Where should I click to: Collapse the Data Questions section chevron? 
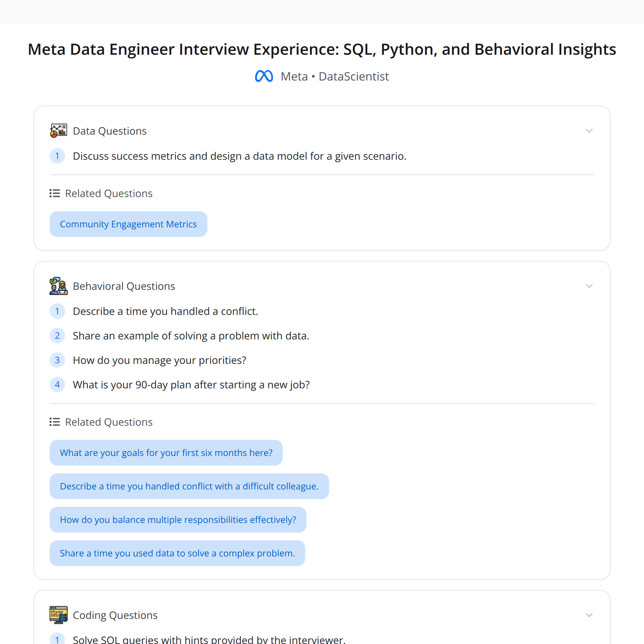[x=589, y=130]
